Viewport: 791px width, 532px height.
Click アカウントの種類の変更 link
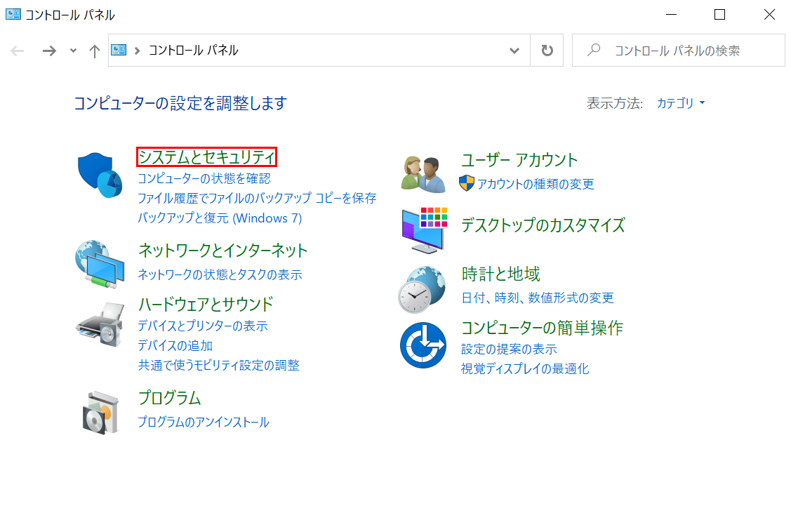tap(536, 184)
